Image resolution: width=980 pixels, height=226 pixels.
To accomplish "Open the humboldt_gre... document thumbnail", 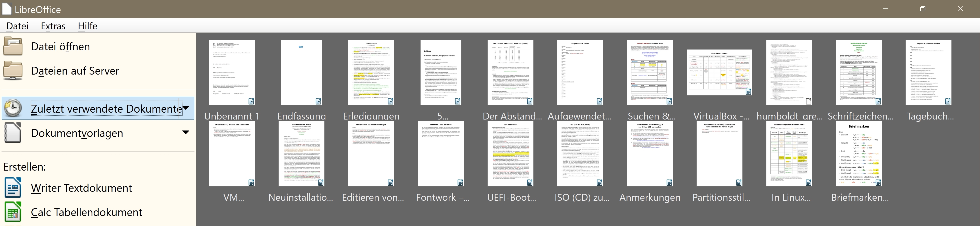I will click(x=789, y=72).
